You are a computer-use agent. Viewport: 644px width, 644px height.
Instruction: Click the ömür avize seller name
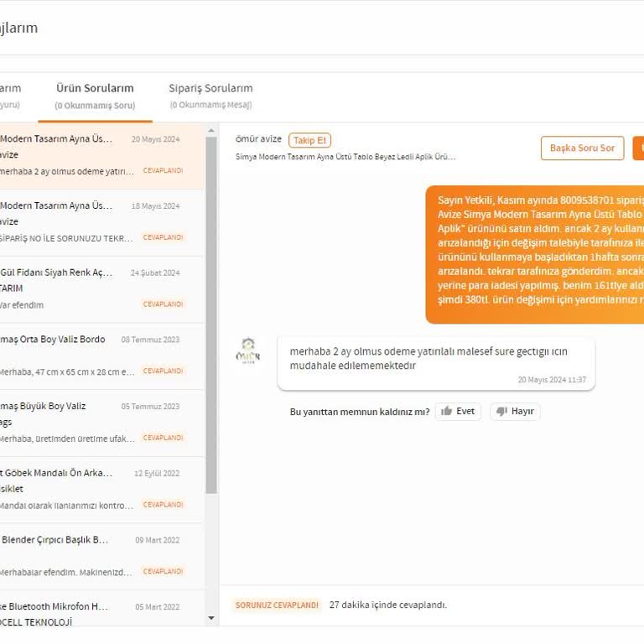258,139
